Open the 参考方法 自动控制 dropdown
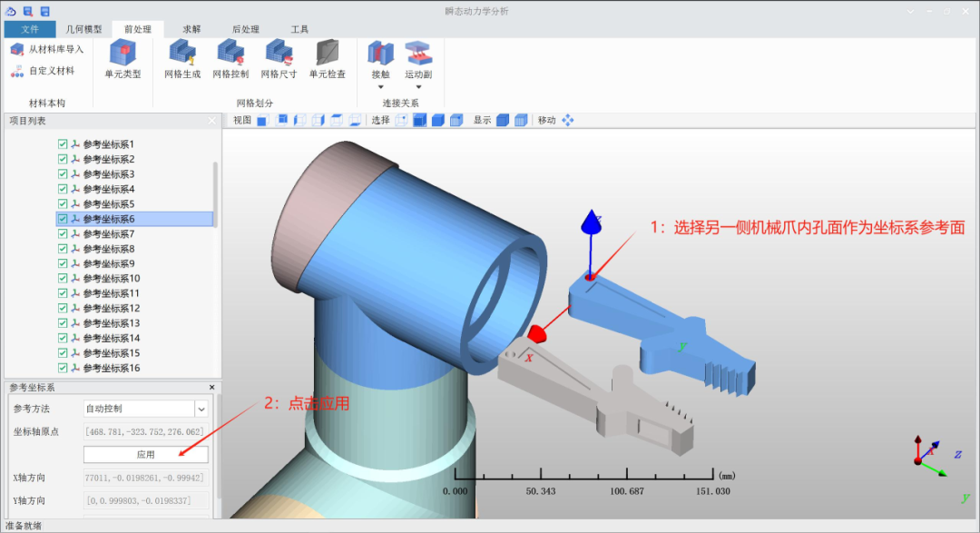This screenshot has width=980, height=533. click(201, 410)
